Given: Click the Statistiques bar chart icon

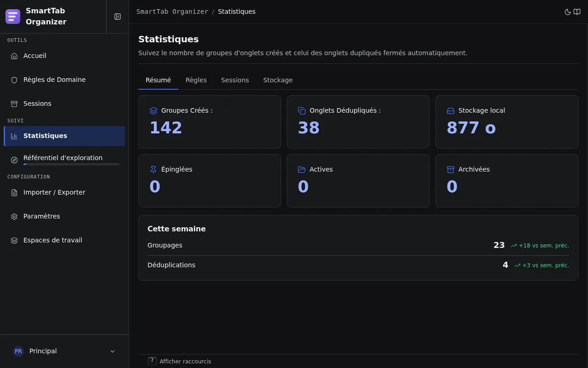Looking at the screenshot, I should click(x=14, y=136).
